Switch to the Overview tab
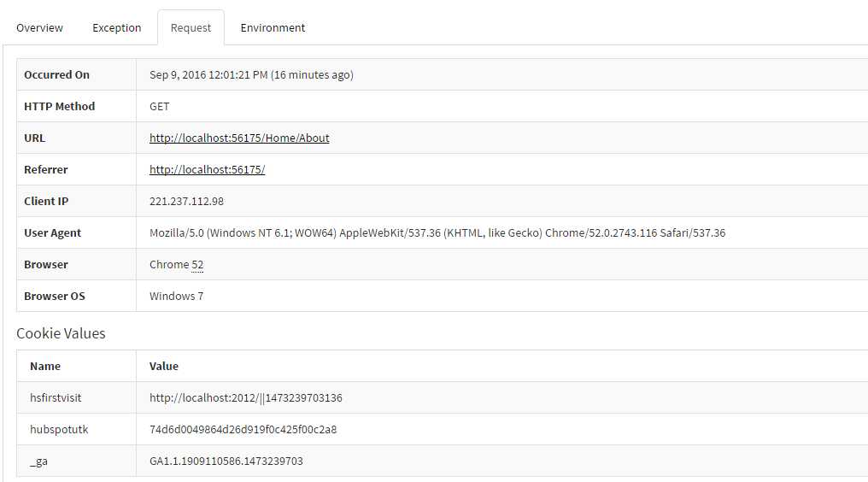 [x=39, y=27]
